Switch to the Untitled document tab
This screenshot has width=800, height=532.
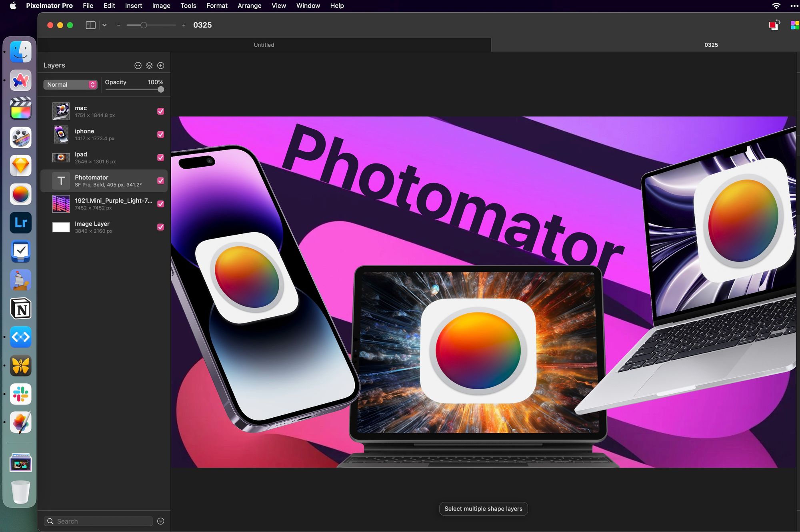tap(264, 45)
